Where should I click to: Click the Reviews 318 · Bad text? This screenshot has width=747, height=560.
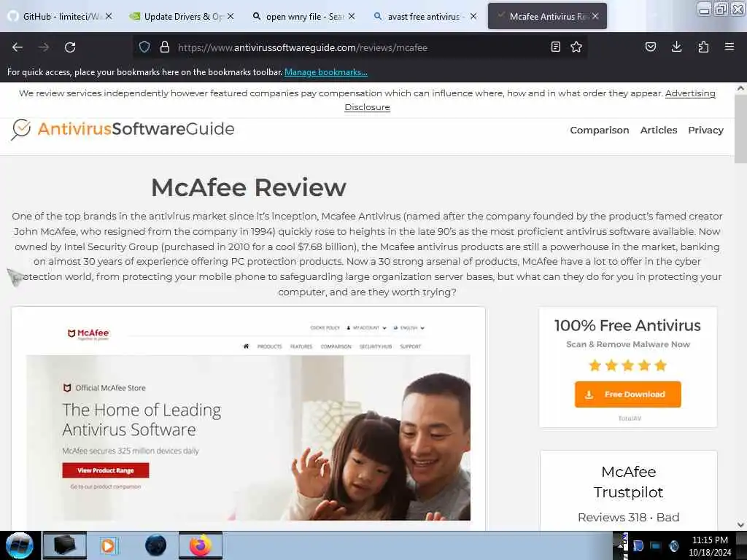point(628,518)
